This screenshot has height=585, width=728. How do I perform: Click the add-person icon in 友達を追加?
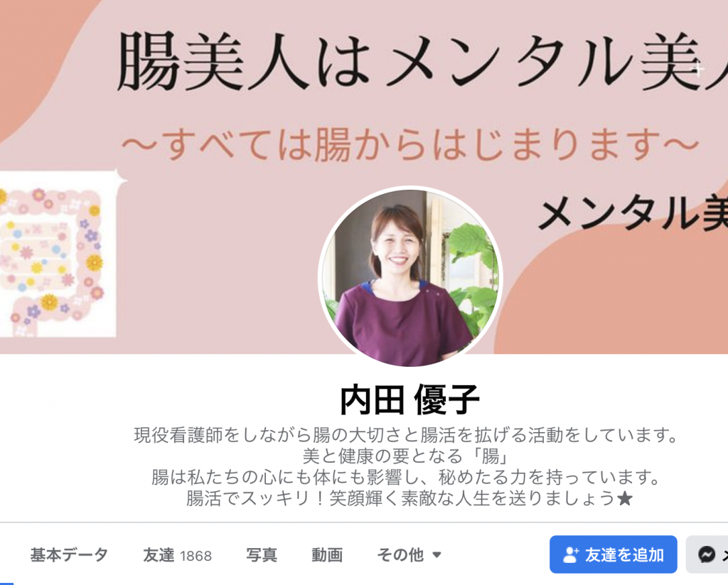coord(571,554)
